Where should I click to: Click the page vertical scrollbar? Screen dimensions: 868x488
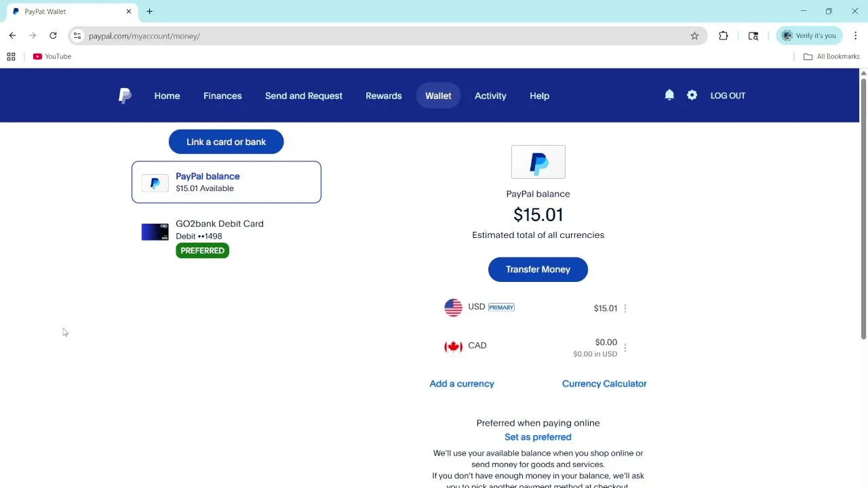(x=863, y=209)
